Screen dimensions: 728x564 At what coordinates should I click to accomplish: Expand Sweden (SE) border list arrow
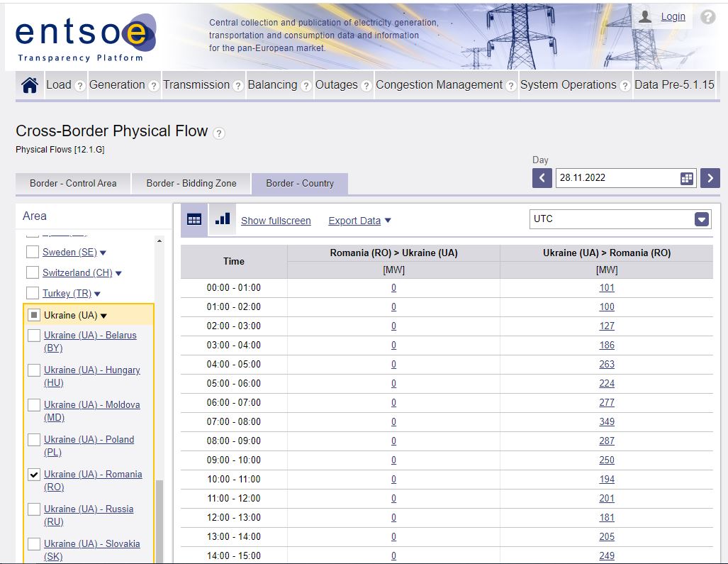point(103,253)
